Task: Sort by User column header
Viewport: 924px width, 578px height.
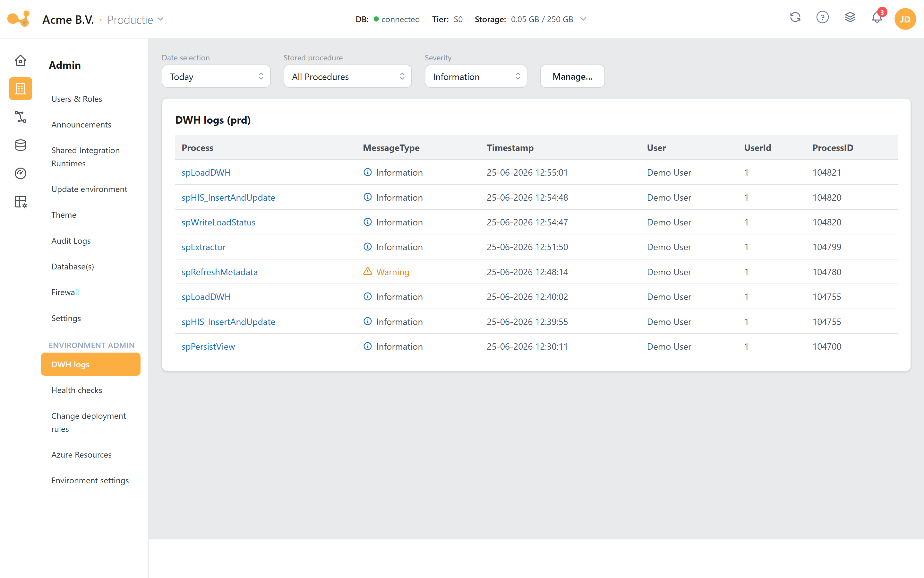Action: pos(656,148)
